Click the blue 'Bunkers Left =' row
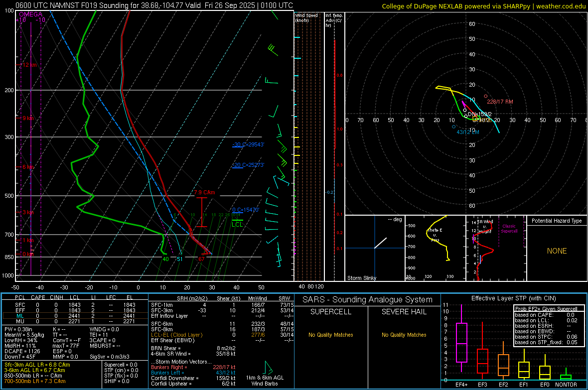Viewport: 588px width, 390px height. coord(193,373)
